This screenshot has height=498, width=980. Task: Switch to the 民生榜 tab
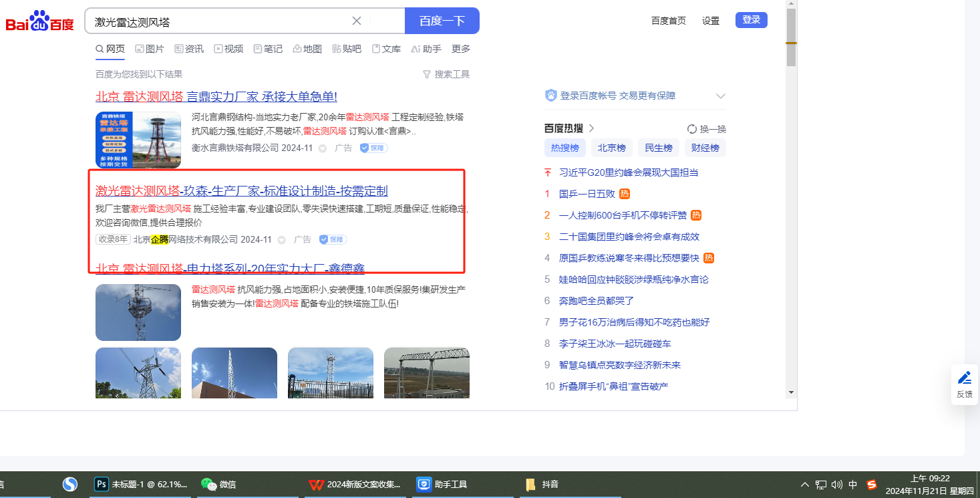click(x=659, y=148)
